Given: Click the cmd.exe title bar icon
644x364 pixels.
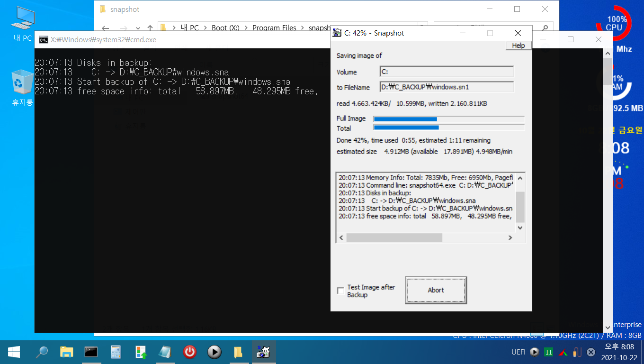Looking at the screenshot, I should [43, 40].
